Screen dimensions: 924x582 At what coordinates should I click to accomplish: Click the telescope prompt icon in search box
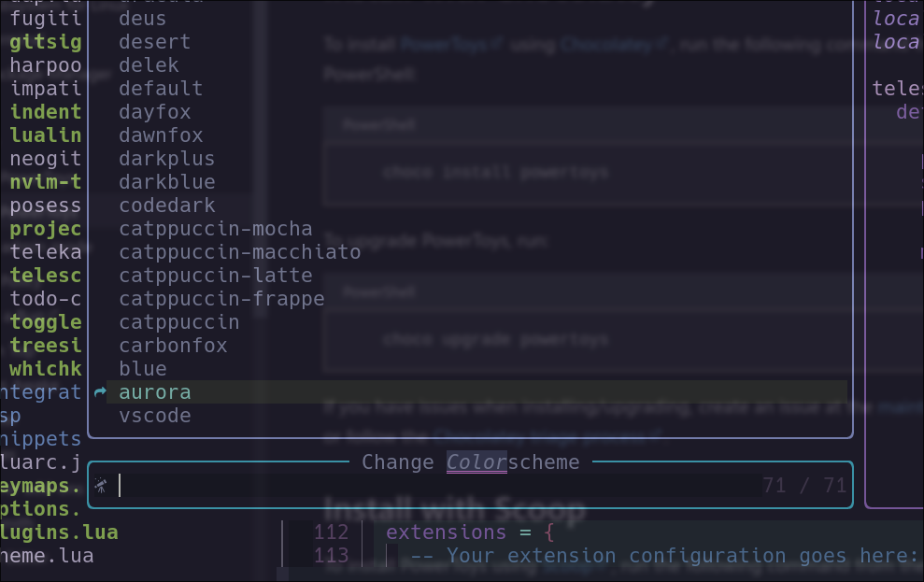click(x=101, y=486)
